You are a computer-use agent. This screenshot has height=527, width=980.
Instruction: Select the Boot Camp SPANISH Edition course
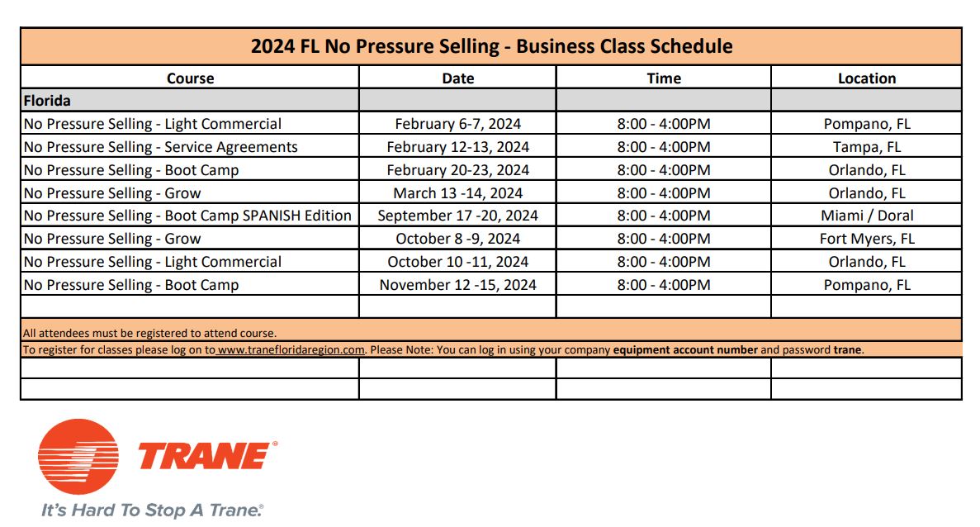187,216
